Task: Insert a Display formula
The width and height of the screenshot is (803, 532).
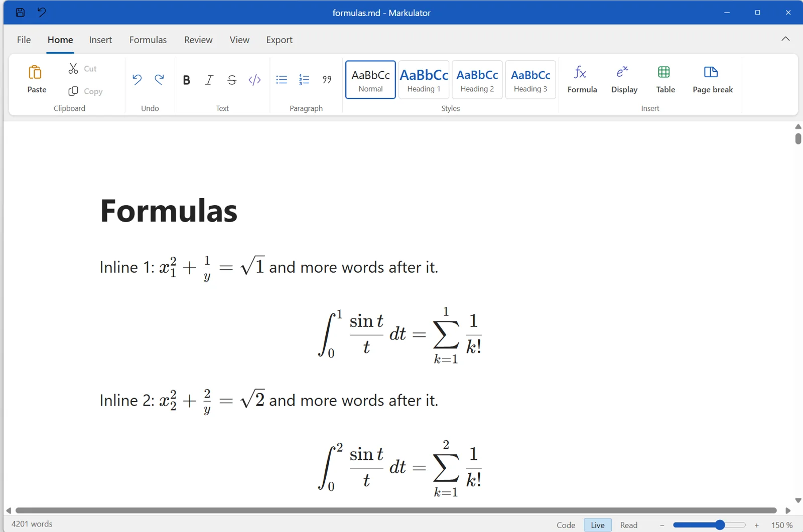Action: click(x=624, y=80)
